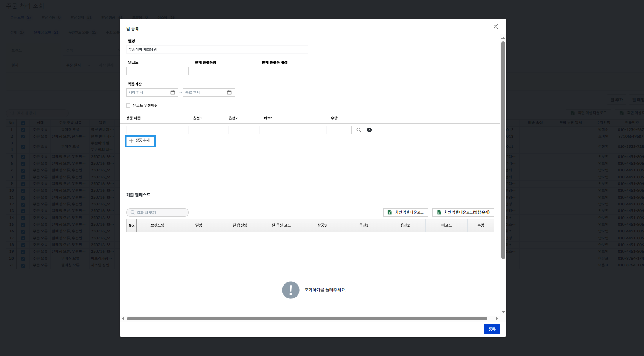Click the gray exclamation notice icon
Screen dimensions: 644x356
[x=291, y=290]
